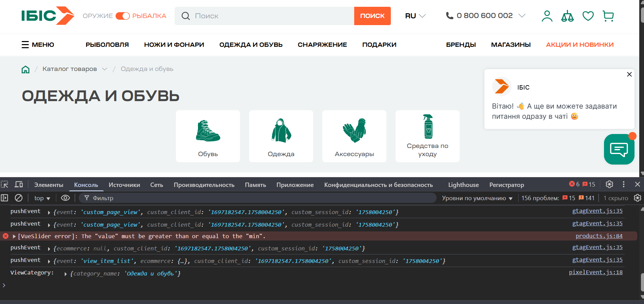Expand the RU language dropdown
This screenshot has height=304, width=644.
[x=415, y=16]
